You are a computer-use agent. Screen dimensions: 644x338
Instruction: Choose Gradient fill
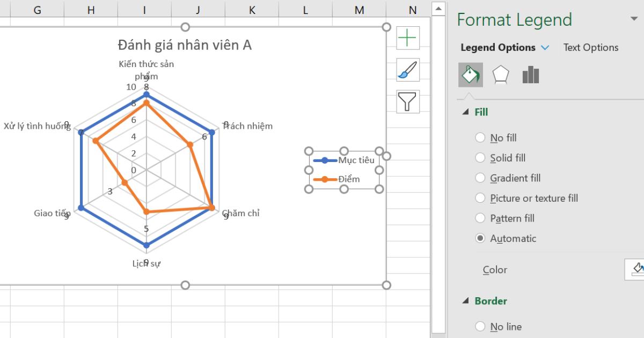(480, 178)
